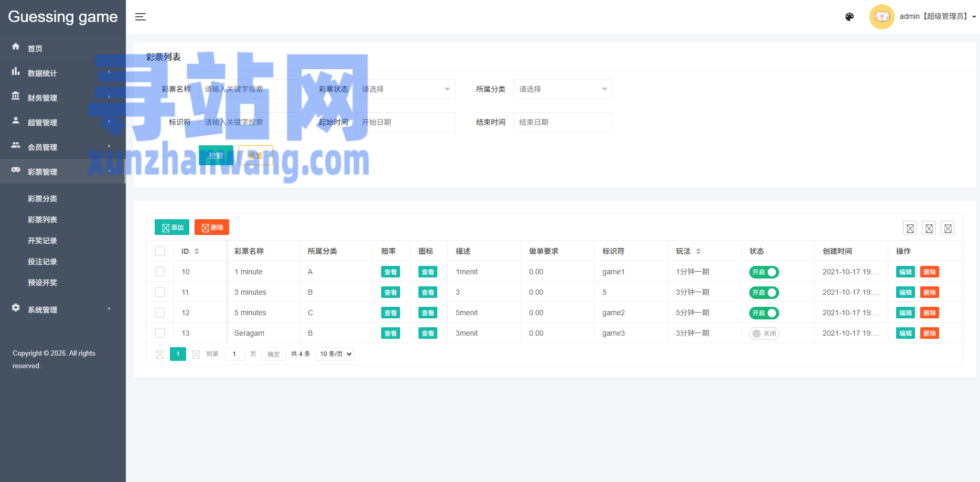
Task: Tick the select-all checkbox in table header
Action: tap(160, 251)
